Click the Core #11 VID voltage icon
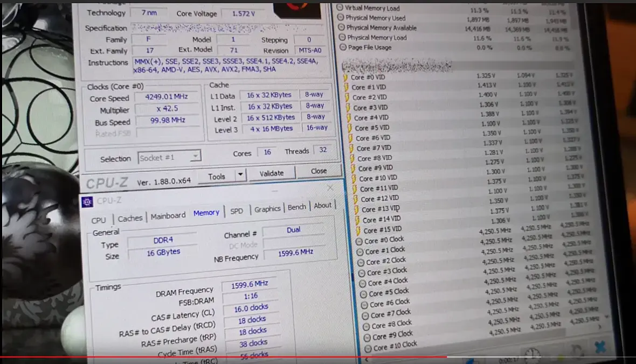Screen dimensions: 636x364 tap(355, 188)
